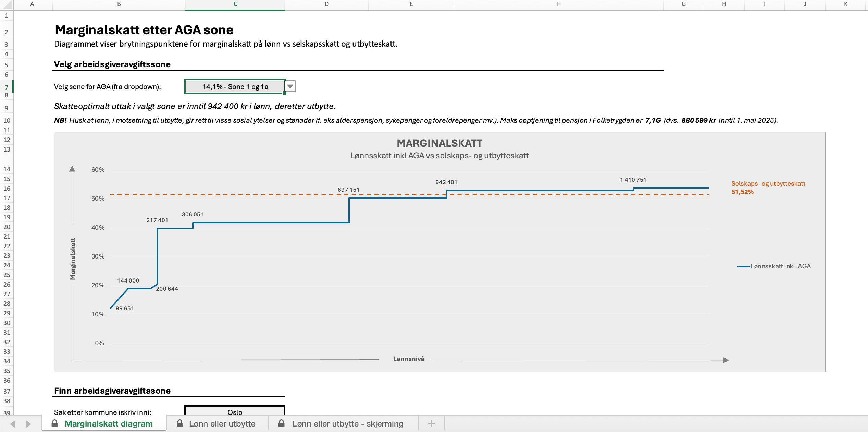The width and height of the screenshot is (868, 432).
Task: Select the MARGINALSKATT chart title
Action: (439, 143)
